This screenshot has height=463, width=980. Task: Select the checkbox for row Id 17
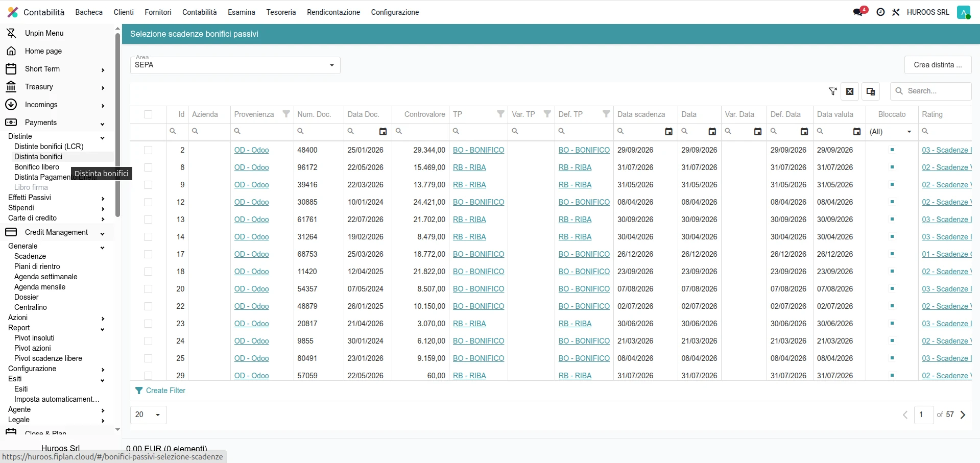[148, 254]
